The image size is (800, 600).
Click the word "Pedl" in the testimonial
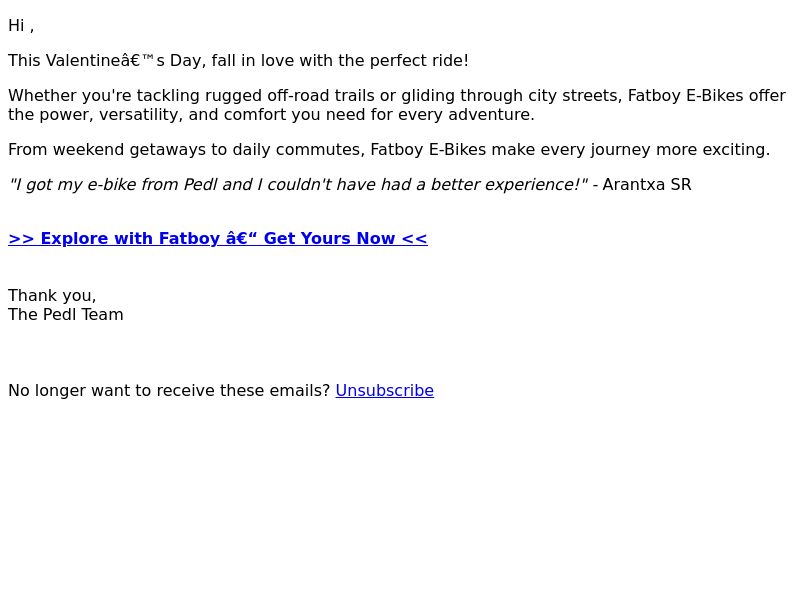(x=201, y=184)
